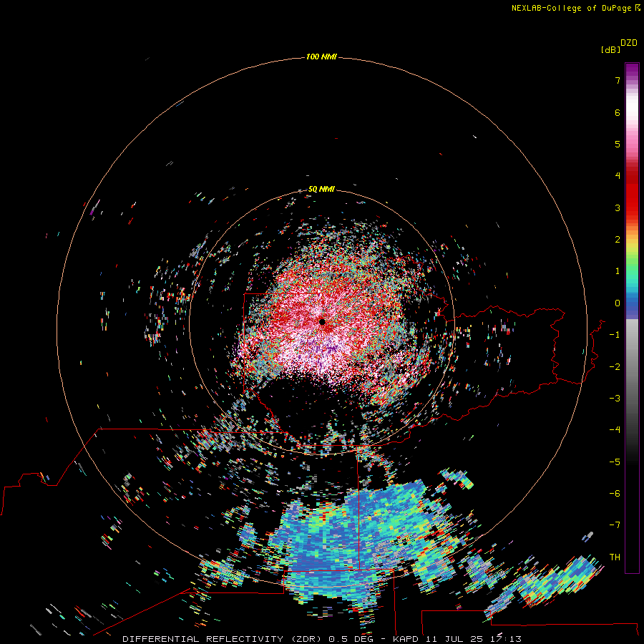The width and height of the screenshot is (644, 644).
Task: Click the 100 NMI range ring label
Action: point(321,57)
